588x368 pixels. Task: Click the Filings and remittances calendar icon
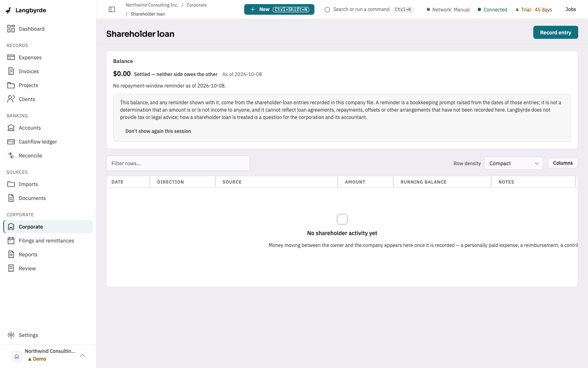click(11, 240)
